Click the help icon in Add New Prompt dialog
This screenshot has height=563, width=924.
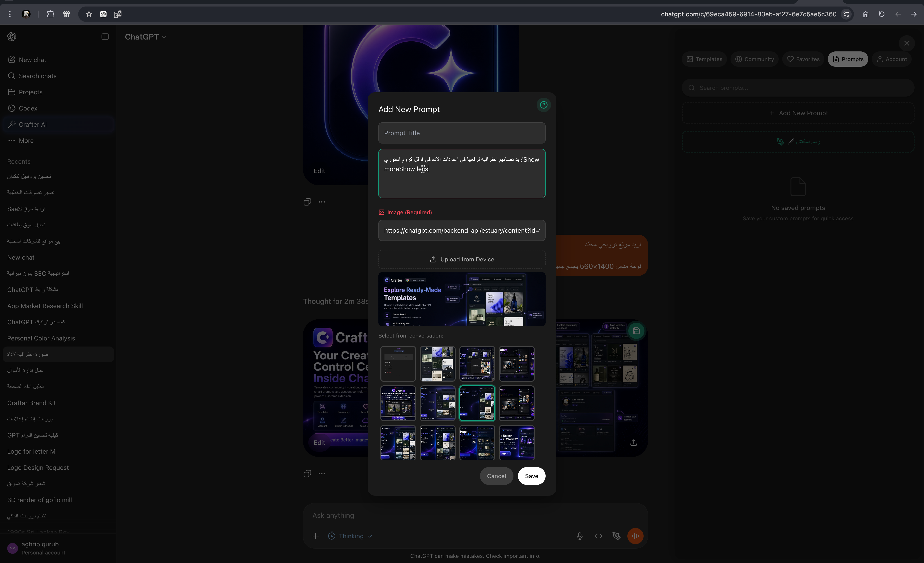click(543, 105)
